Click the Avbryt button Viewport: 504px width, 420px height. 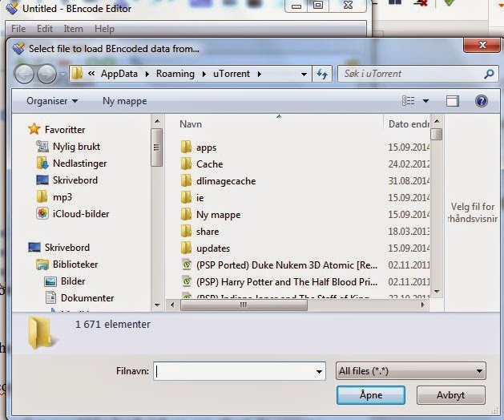pos(450,395)
